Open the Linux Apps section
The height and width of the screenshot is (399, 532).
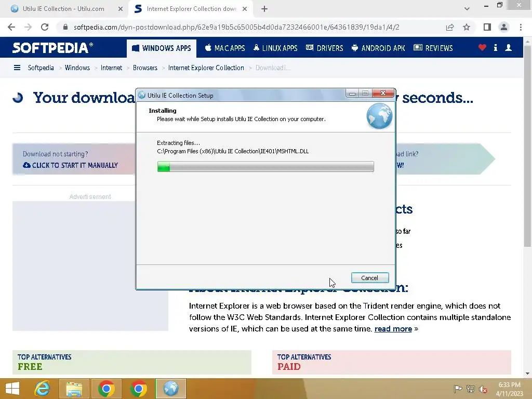click(x=275, y=48)
